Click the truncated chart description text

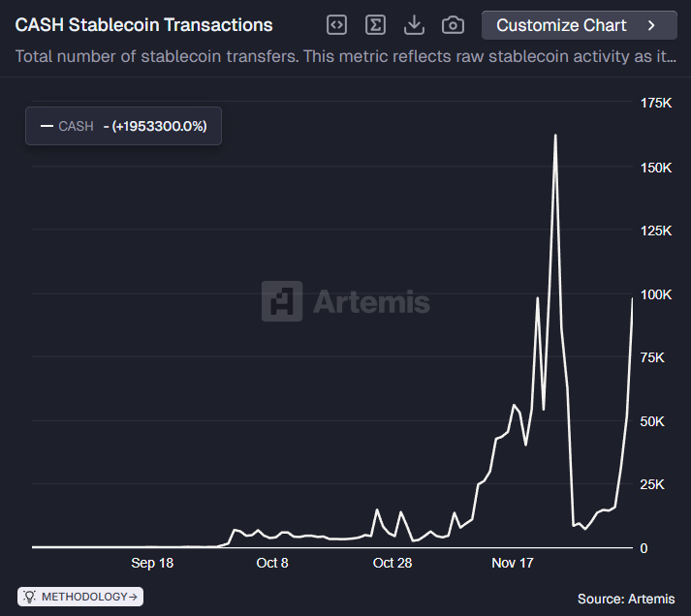(345, 56)
